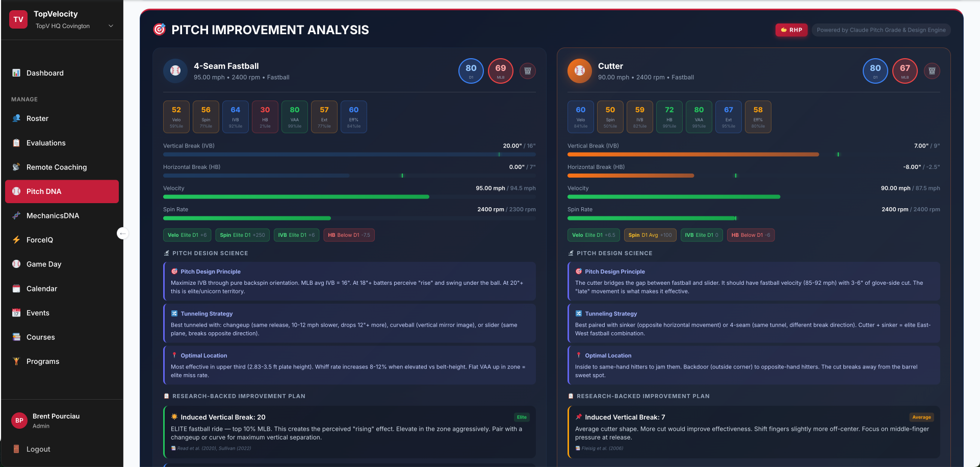Expand the TopV HQ Covington location dropdown
980x467 pixels.
pos(111,26)
